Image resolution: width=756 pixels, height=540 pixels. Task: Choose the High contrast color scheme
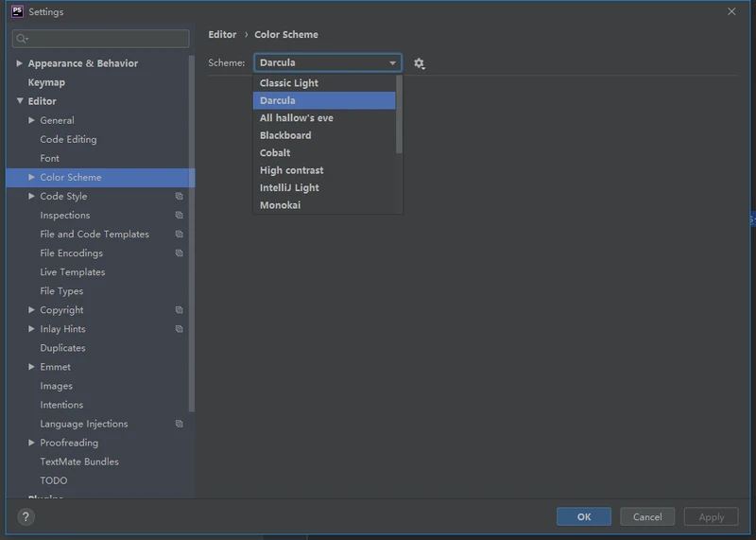click(291, 170)
